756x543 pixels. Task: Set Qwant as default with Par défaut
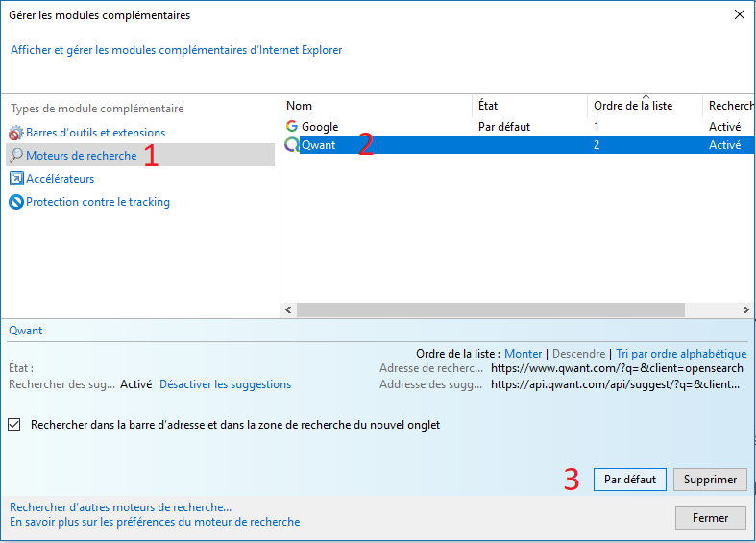tap(630, 480)
